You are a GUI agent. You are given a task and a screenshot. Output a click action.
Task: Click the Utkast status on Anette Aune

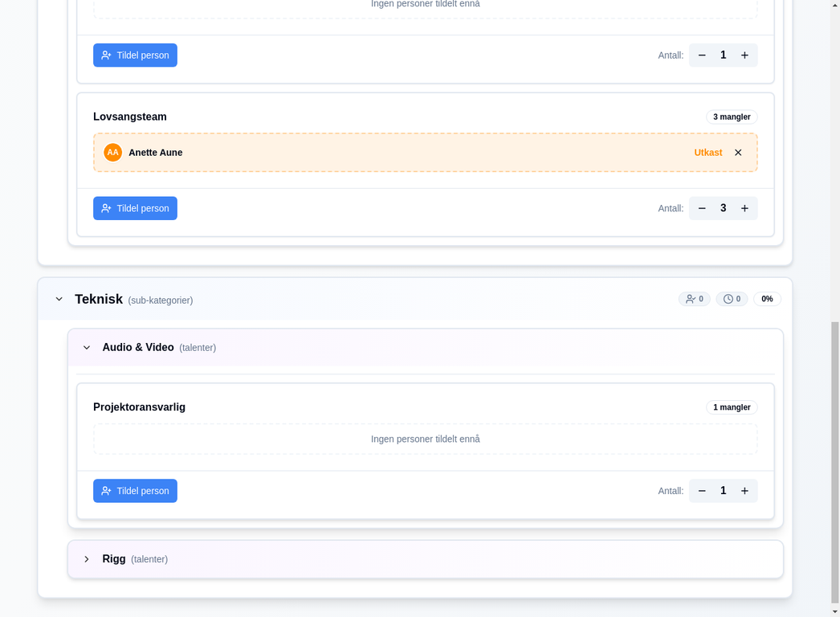[707, 153]
